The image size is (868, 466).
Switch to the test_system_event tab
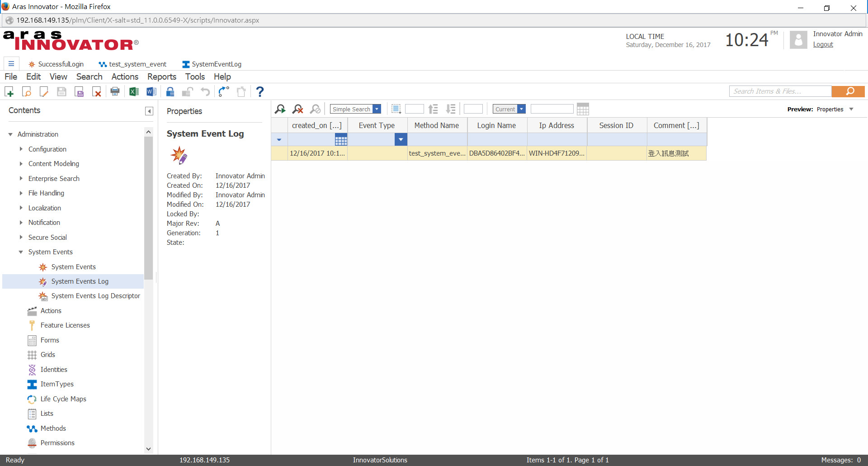click(x=132, y=64)
